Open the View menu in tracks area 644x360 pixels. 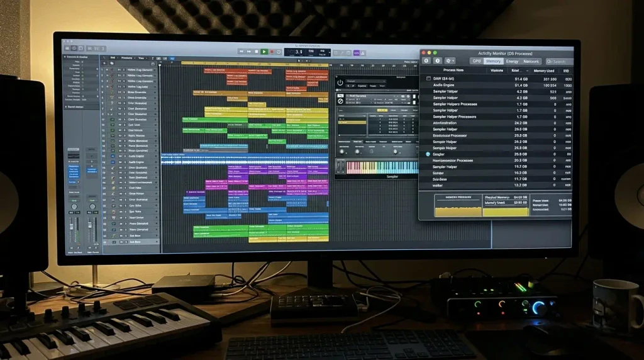(141, 58)
